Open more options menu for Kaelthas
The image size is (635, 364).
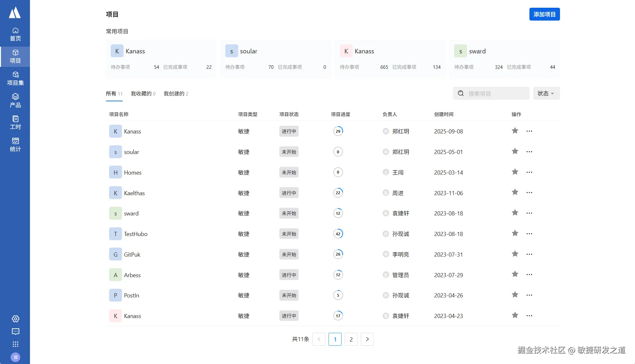pos(529,193)
